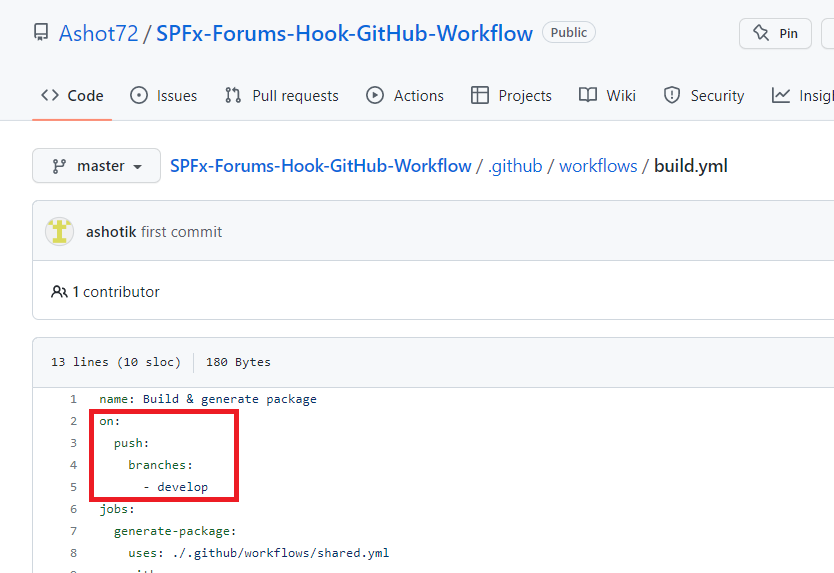Click the Pin repository button
Screen dimensions: 834x573
coord(775,33)
